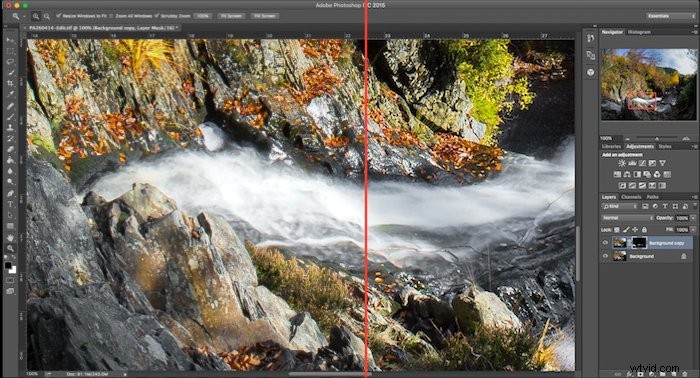Select the Horizontal Type tool
Image resolution: width=700 pixels, height=378 pixels.
coord(10,204)
